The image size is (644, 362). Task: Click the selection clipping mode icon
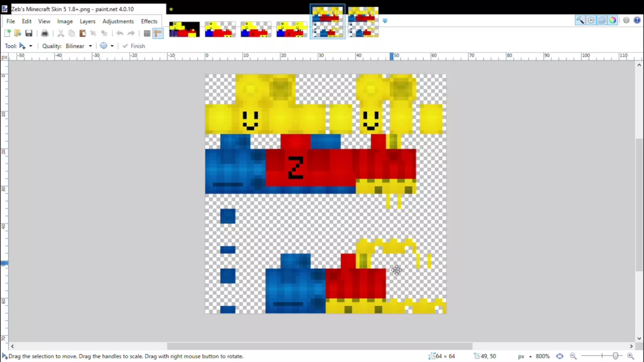[x=104, y=46]
